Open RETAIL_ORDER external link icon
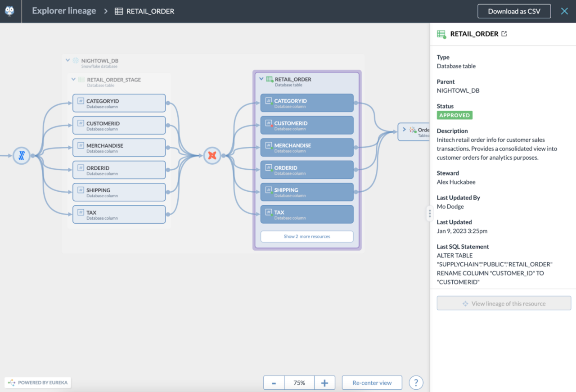 point(504,34)
